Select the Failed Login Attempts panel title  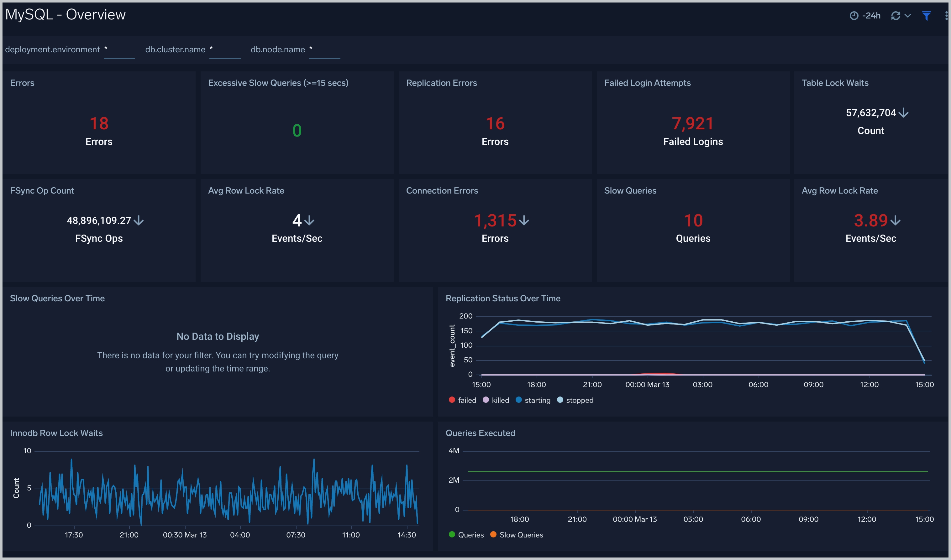pos(648,83)
